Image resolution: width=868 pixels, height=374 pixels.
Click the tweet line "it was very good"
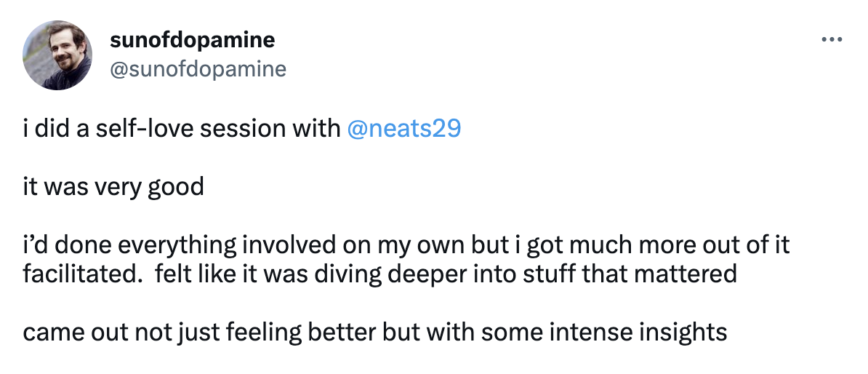(113, 187)
